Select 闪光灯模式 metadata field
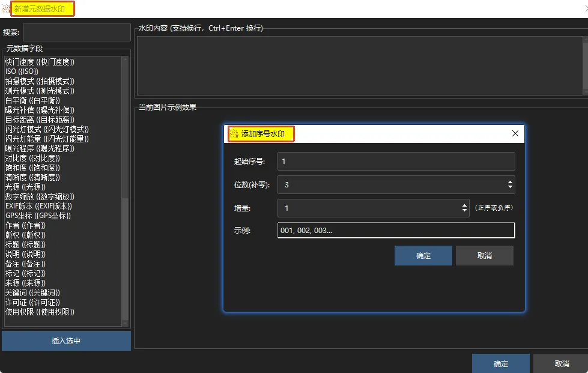 (47, 129)
